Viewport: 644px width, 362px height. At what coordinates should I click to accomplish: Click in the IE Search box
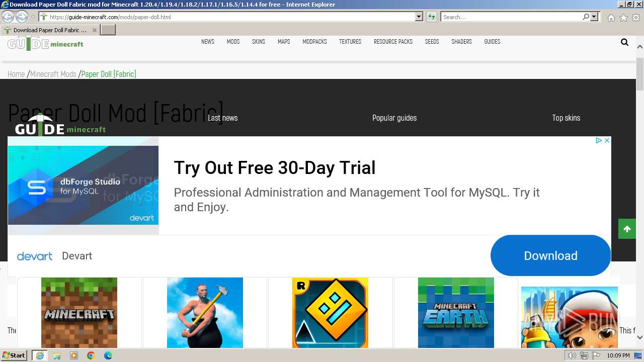pos(511,17)
